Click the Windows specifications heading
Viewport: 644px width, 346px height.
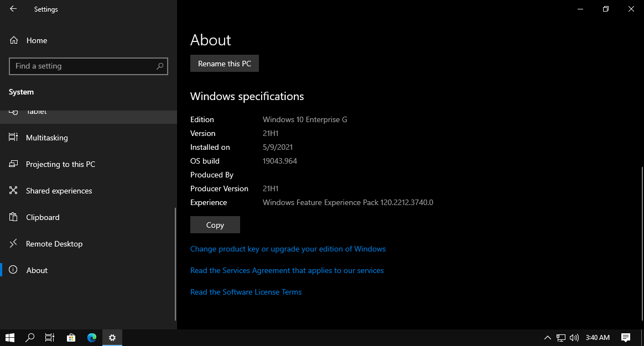(247, 96)
